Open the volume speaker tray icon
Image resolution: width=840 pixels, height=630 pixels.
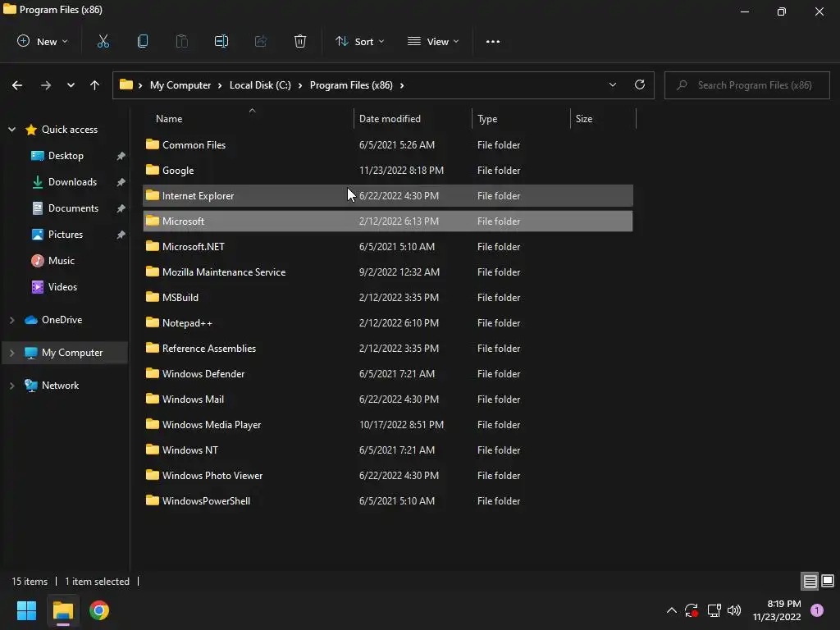tap(734, 610)
